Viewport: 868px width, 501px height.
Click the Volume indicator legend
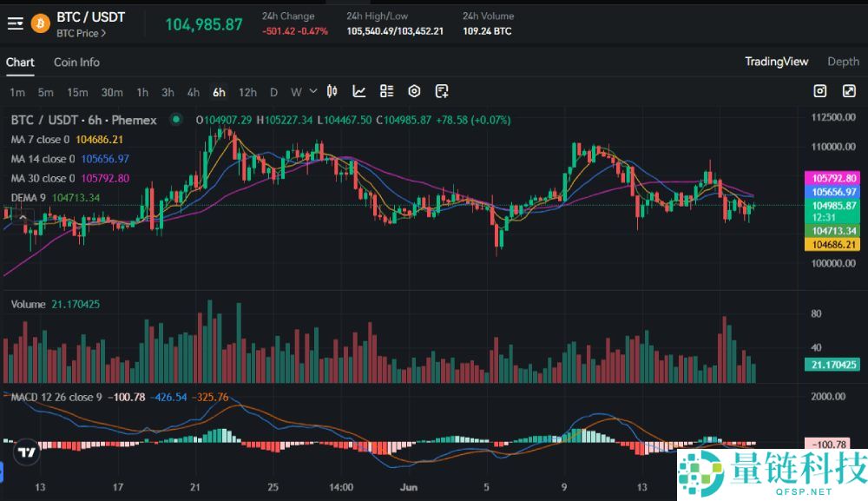point(29,304)
